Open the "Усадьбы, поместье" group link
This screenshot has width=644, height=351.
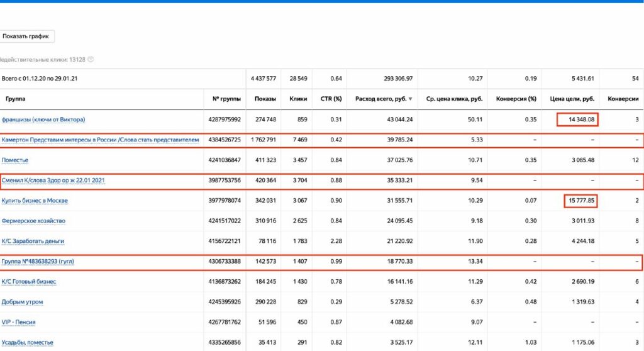click(x=28, y=342)
